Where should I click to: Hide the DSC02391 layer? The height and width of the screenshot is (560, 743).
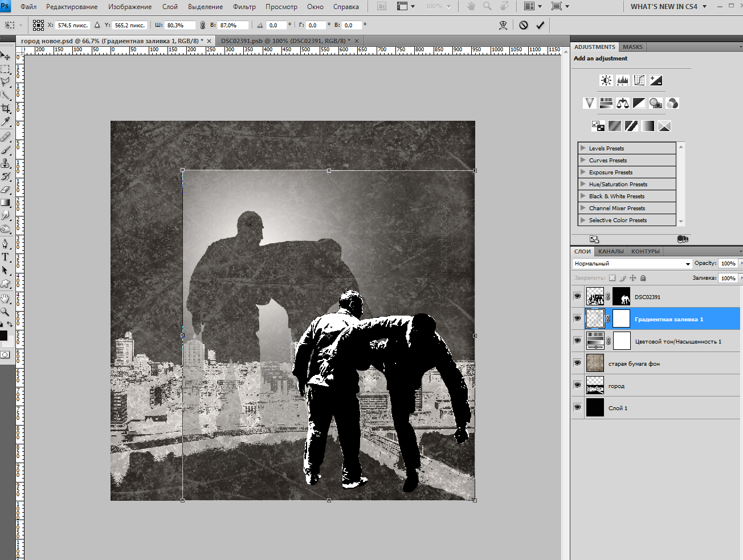click(x=577, y=297)
